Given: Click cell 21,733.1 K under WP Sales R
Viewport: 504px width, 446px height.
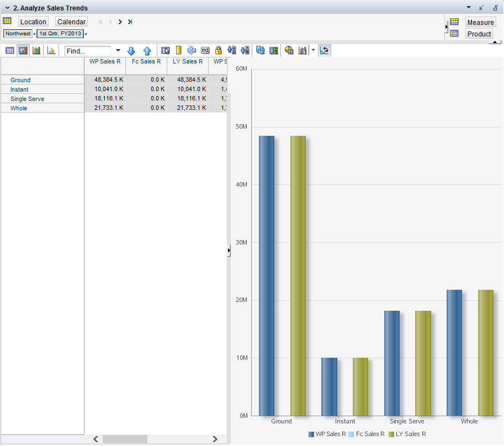Looking at the screenshot, I should click(105, 108).
